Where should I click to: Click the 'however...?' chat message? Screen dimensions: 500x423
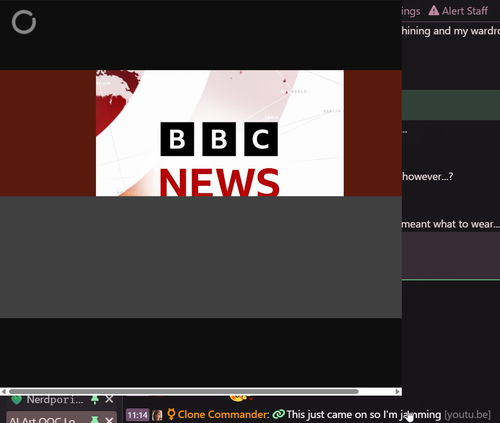pyautogui.click(x=428, y=176)
